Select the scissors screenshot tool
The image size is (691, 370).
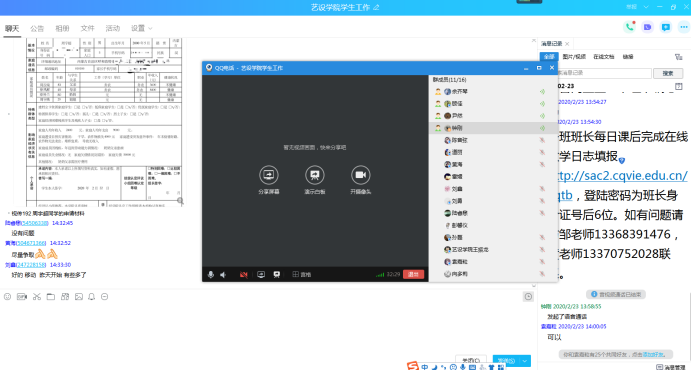[x=37, y=296]
